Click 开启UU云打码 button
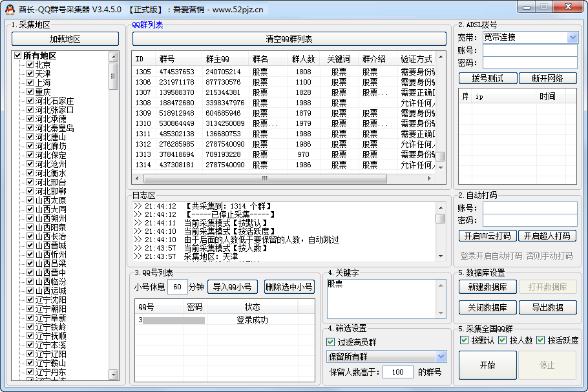This screenshot has width=588, height=392. click(485, 236)
